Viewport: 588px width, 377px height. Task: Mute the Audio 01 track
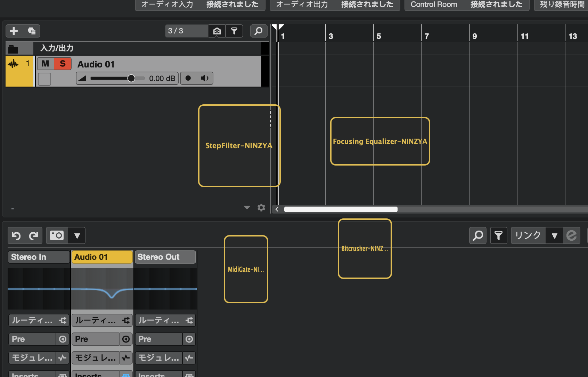(45, 64)
